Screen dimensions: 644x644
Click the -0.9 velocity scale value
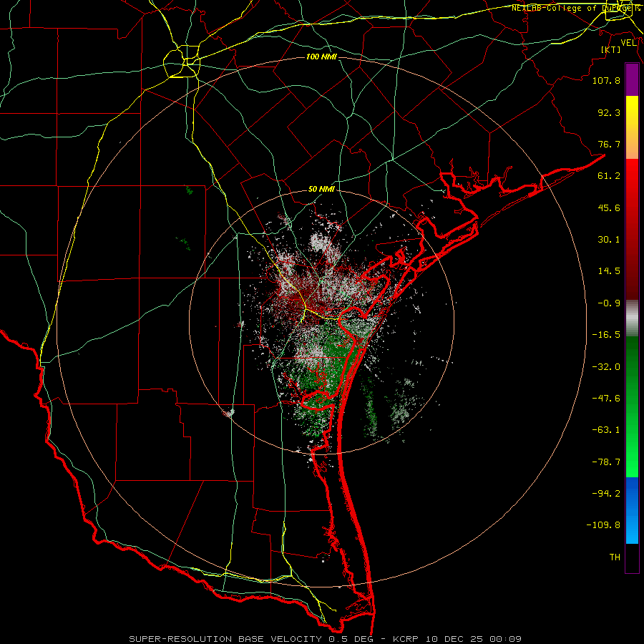(609, 303)
